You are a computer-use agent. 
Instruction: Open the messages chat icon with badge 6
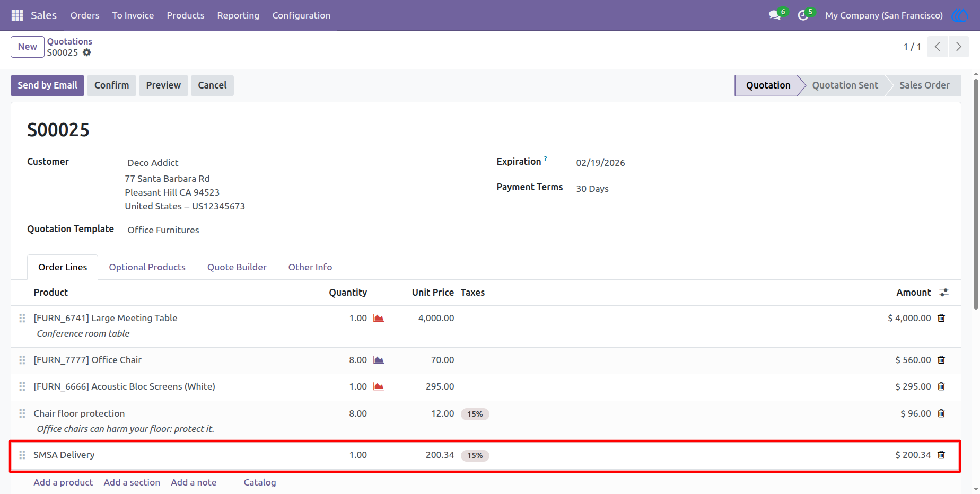pyautogui.click(x=776, y=15)
